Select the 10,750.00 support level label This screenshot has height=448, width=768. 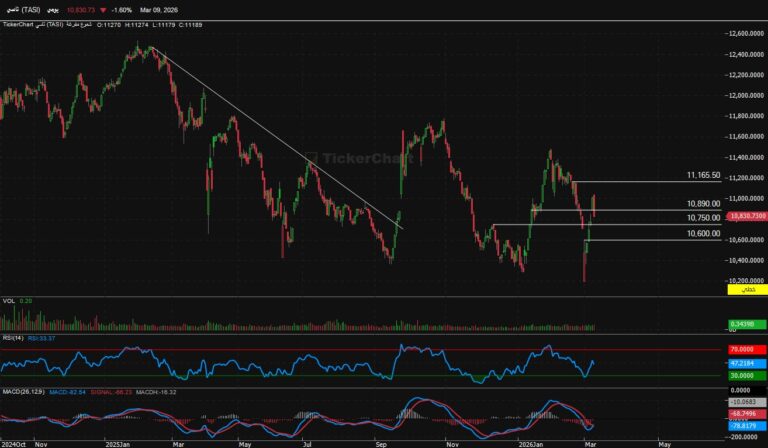click(x=703, y=217)
